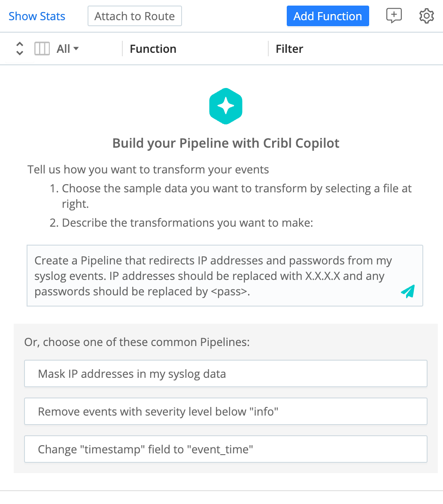Choose "Remove events with severity level below info"
The height and width of the screenshot is (504, 443).
coord(226,411)
